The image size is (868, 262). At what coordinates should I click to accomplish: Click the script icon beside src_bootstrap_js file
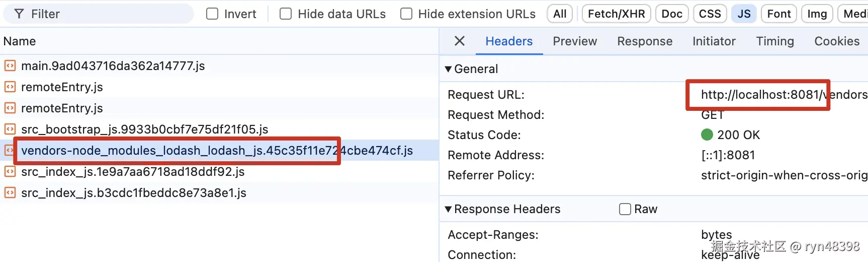[x=10, y=129]
